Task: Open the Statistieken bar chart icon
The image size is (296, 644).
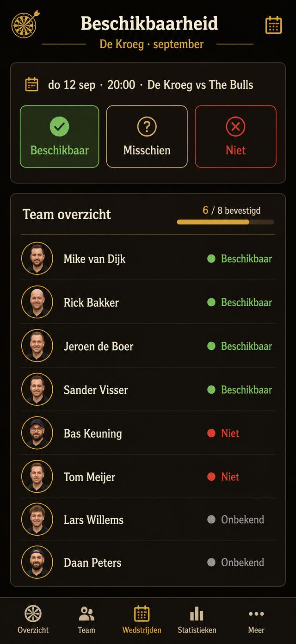Action: tap(197, 613)
